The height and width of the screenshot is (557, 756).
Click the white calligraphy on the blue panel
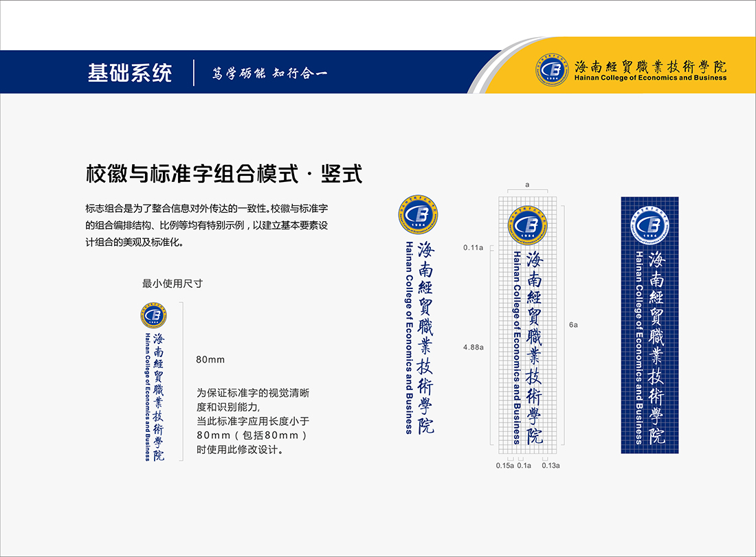[657, 347]
